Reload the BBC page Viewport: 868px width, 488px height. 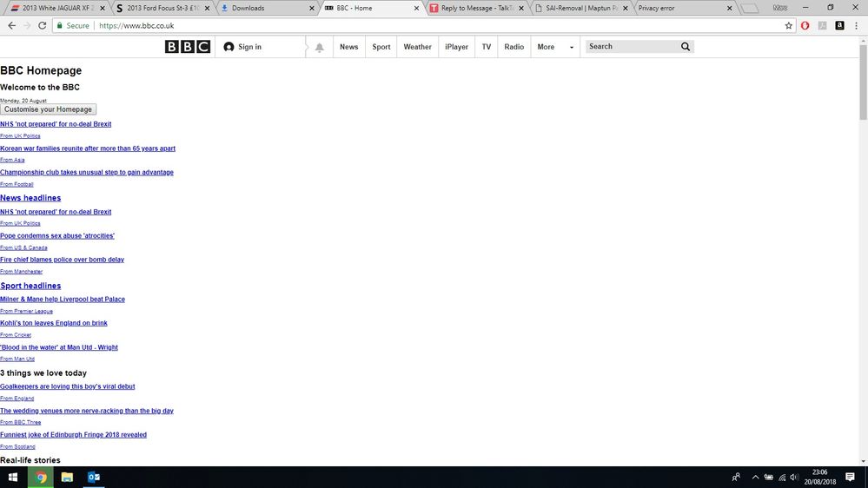coord(42,25)
